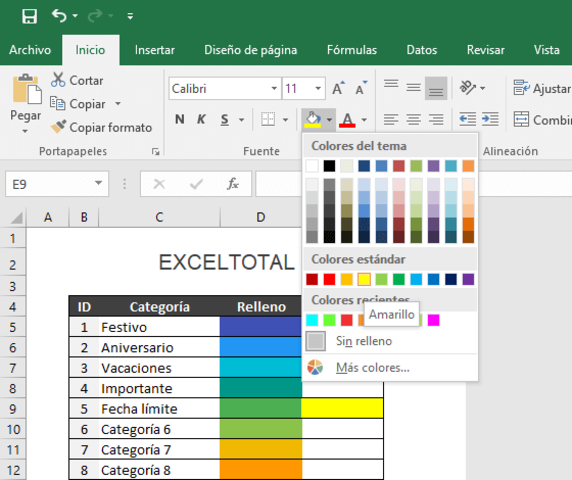
Task: Click the fill color paint bucket icon
Action: coord(313,120)
